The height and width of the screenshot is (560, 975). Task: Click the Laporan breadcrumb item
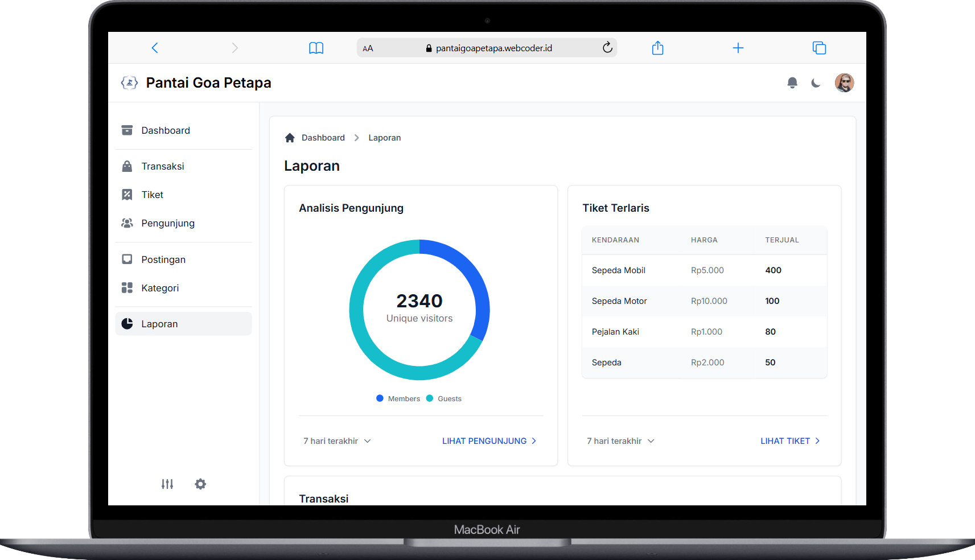[384, 138]
